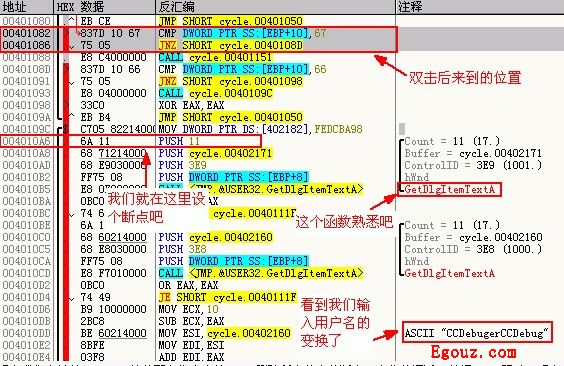Click address 004010CD in address column
The height and width of the screenshot is (366, 564).
27,273
